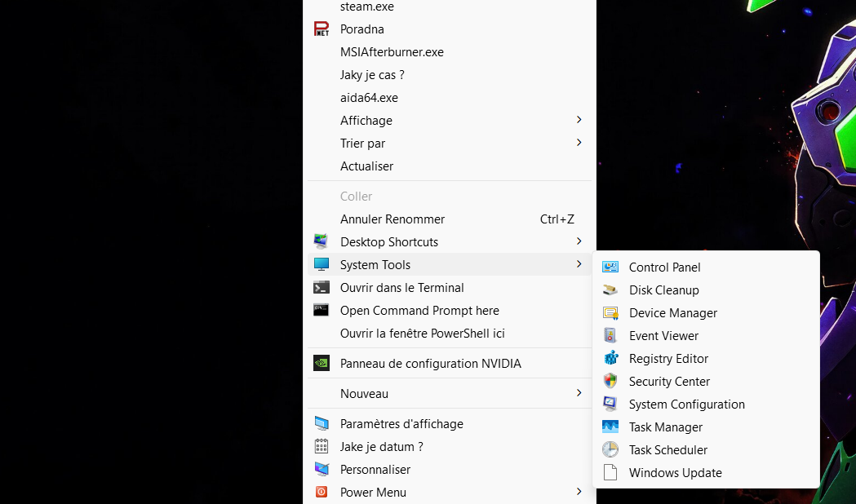Click the Control Panel icon in submenu

(610, 267)
